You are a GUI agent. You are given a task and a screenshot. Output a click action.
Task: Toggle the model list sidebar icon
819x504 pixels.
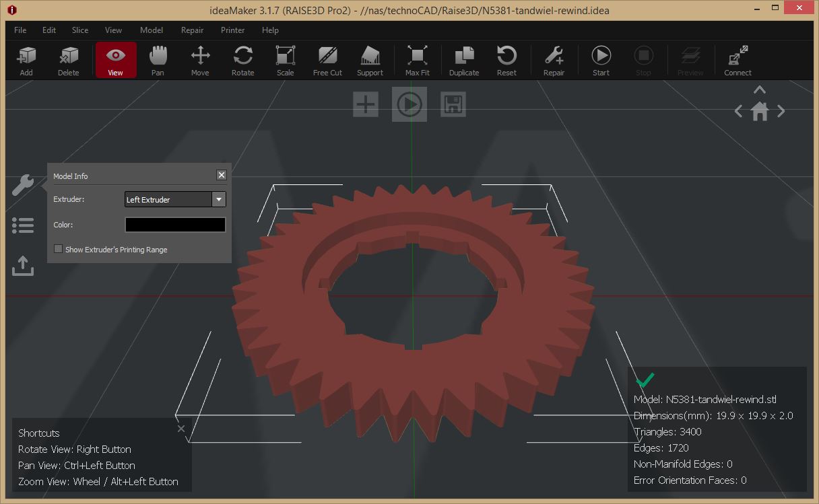click(x=23, y=225)
